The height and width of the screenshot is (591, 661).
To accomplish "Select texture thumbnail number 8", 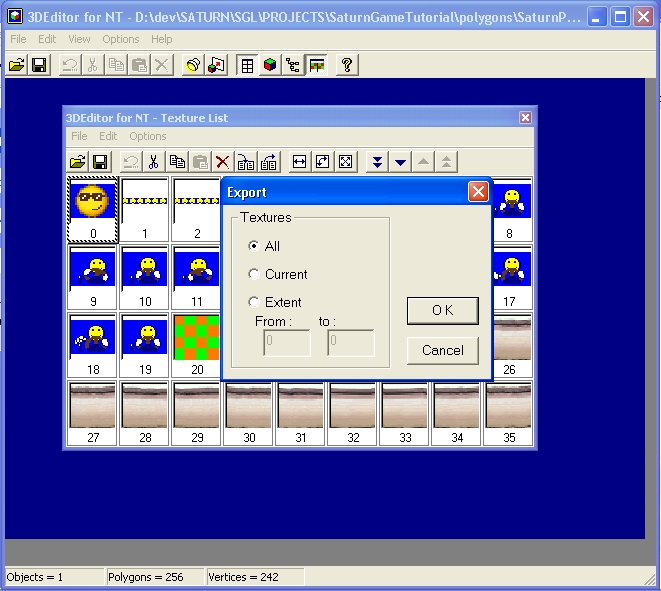I will pyautogui.click(x=511, y=210).
